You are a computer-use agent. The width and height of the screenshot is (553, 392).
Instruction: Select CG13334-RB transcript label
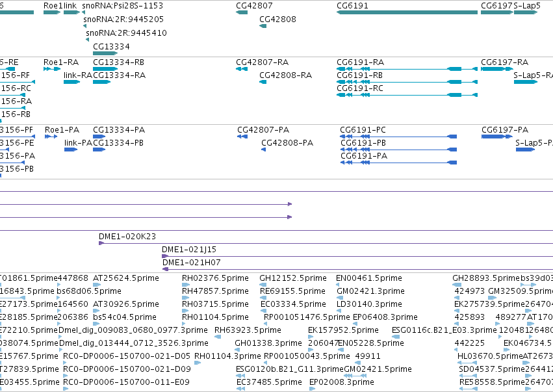pos(118,62)
